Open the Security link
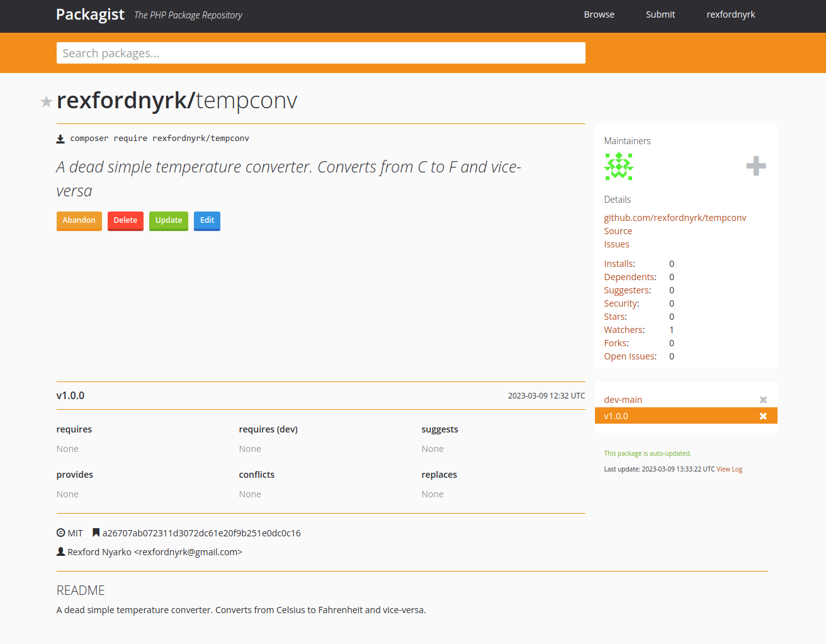 pyautogui.click(x=621, y=303)
